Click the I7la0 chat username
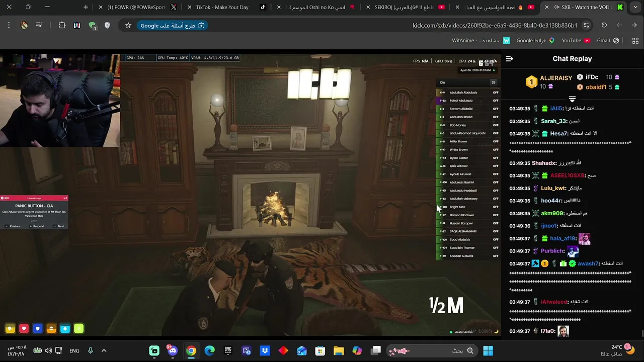Viewport: 644px width, 362px height. coord(548,331)
